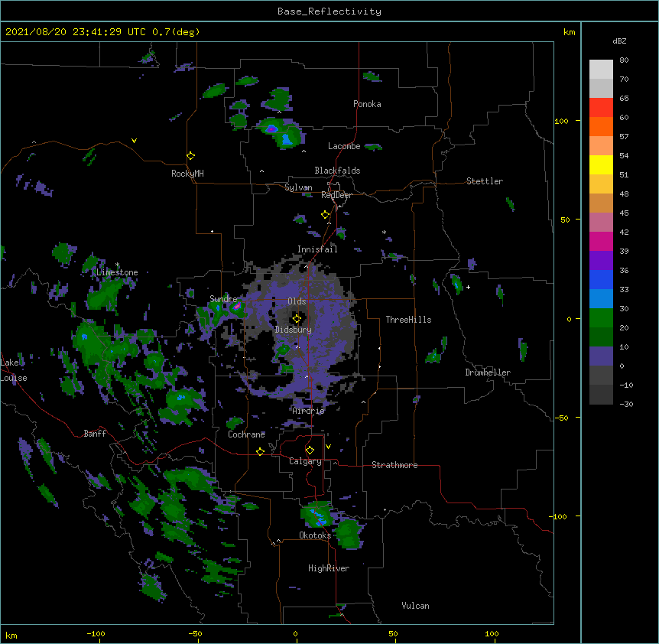This screenshot has width=659, height=644.
Task: Pick the red 60-65 dBZ legend swatch
Action: point(601,107)
